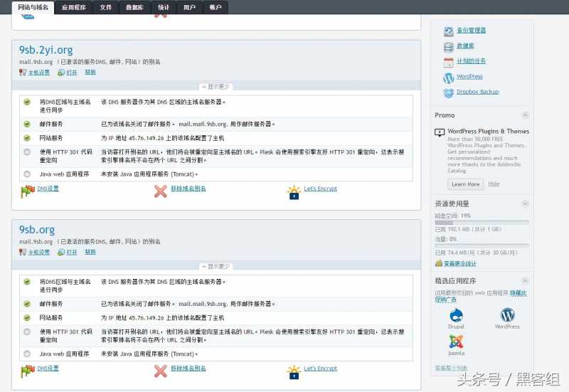Click hosting settings icon under 9sb.org
The height and width of the screenshot is (392, 569).
[x=23, y=253]
